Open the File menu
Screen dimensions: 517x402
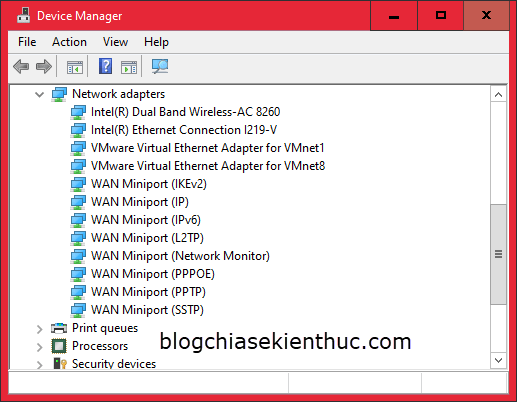coord(27,42)
